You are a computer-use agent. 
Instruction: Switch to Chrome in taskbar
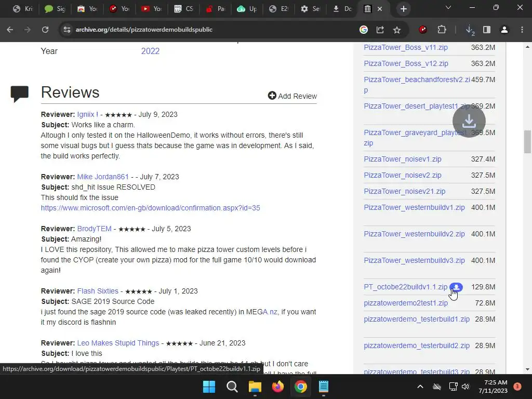pyautogui.click(x=301, y=387)
